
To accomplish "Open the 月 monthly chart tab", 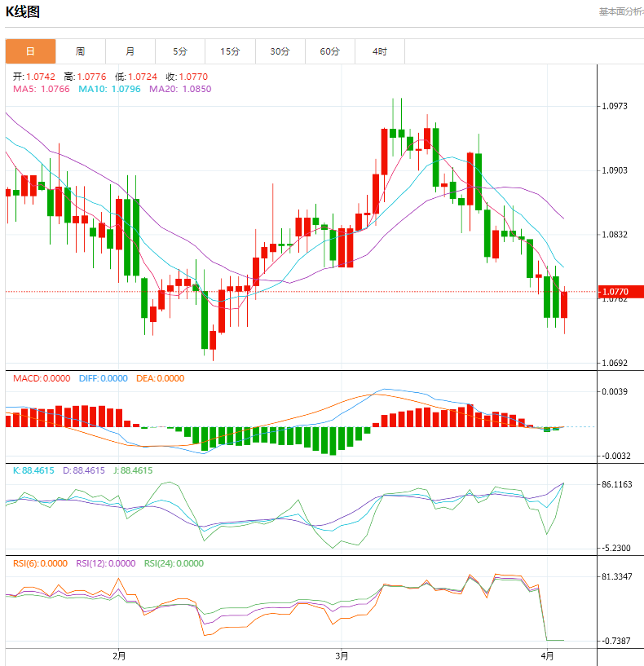I will click(130, 51).
